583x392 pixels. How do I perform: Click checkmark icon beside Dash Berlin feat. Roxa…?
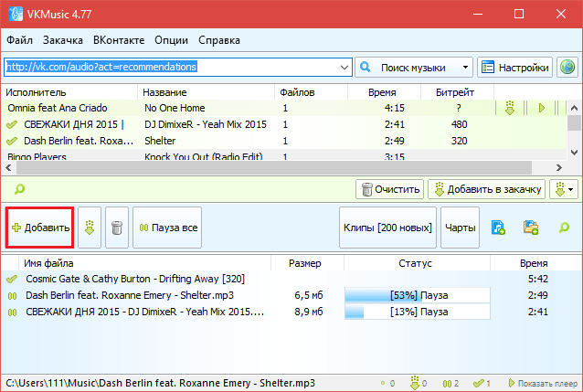(x=12, y=141)
